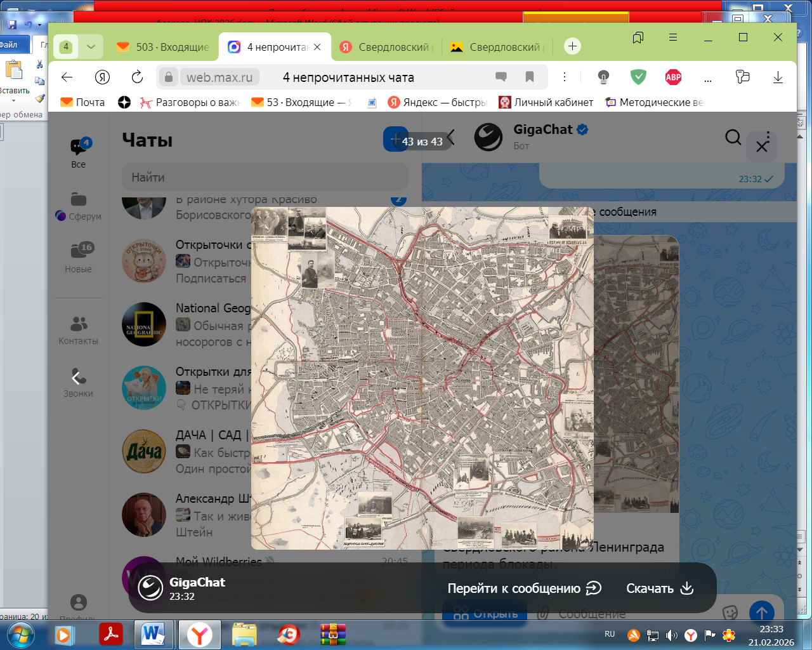Open the Разговоры о важном bookmark
The width and height of the screenshot is (812, 650).
pos(190,102)
